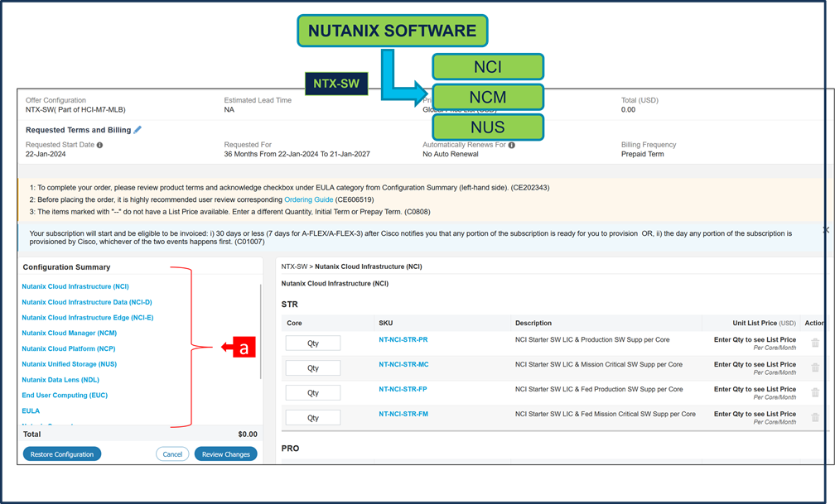The width and height of the screenshot is (835, 504).
Task: Click the SKU column header
Action: [x=385, y=323]
